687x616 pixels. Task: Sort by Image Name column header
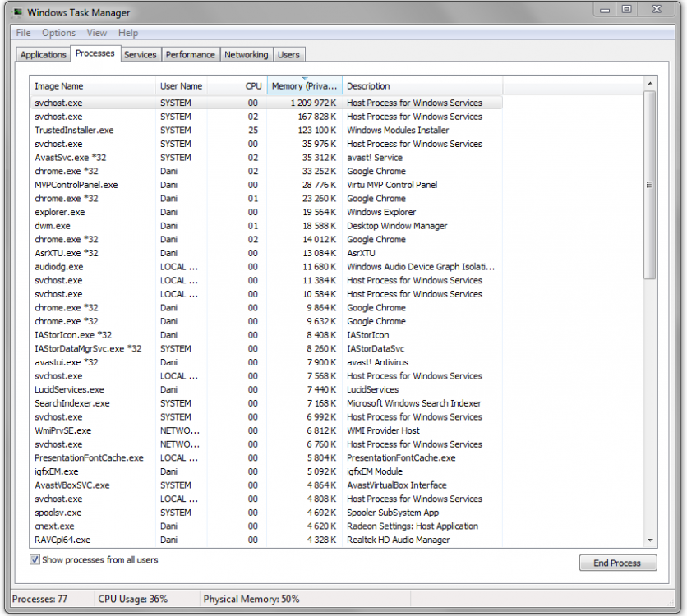(x=92, y=85)
